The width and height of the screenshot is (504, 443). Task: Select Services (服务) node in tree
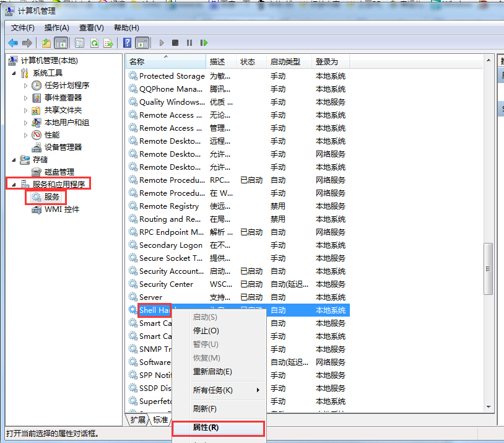(x=52, y=196)
